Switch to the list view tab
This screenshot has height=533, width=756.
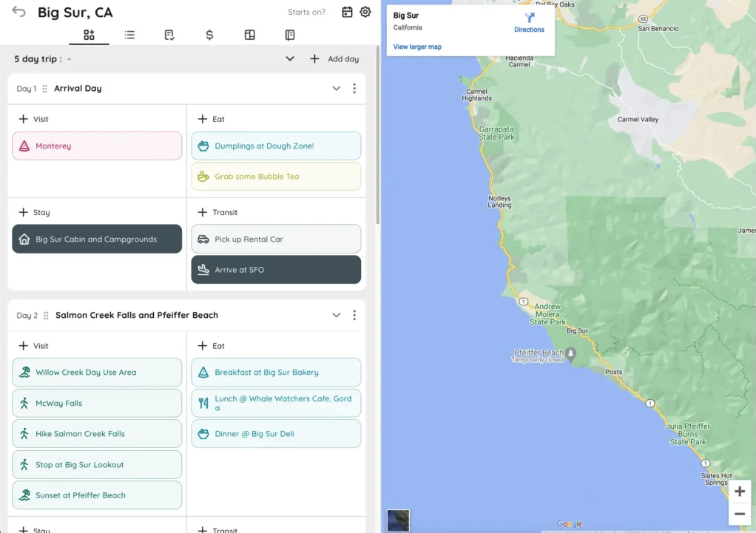129,35
